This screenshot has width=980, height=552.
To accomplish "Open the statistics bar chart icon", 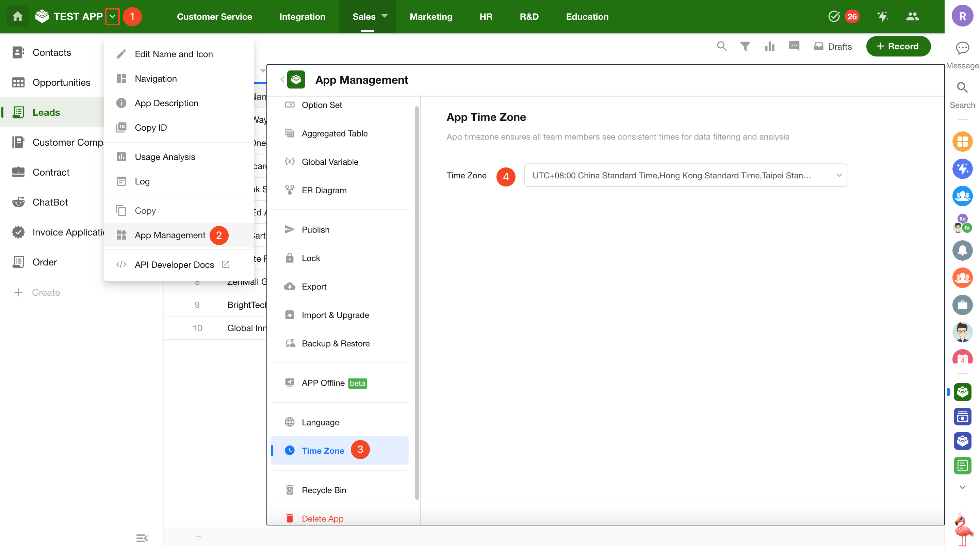I will pos(770,46).
